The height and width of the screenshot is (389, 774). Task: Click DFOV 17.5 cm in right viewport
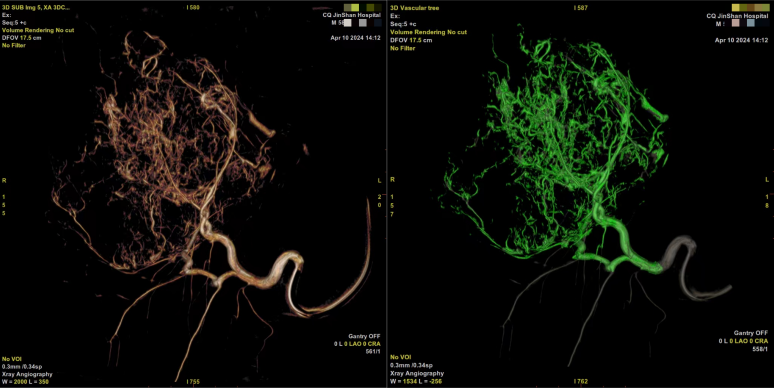coord(411,40)
